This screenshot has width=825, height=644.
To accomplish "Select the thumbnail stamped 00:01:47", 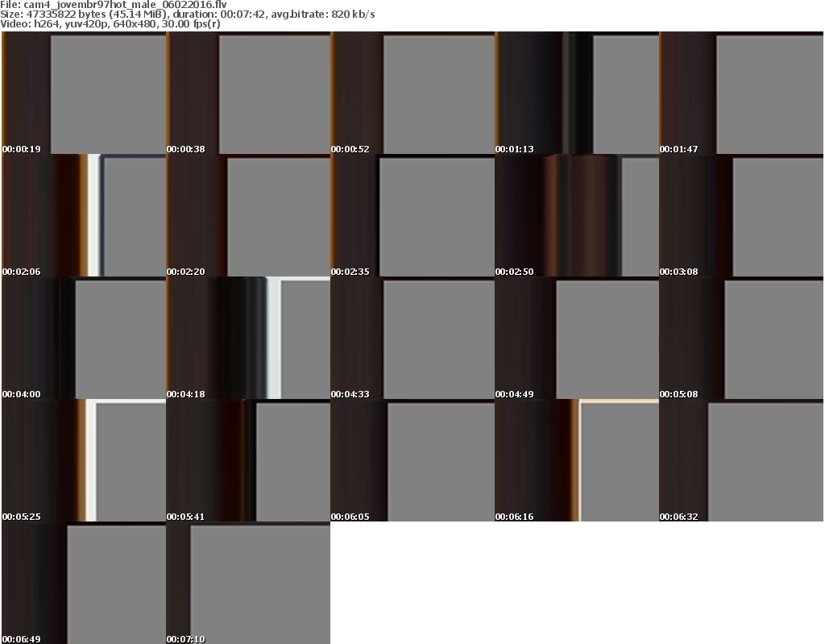I will coord(741,93).
